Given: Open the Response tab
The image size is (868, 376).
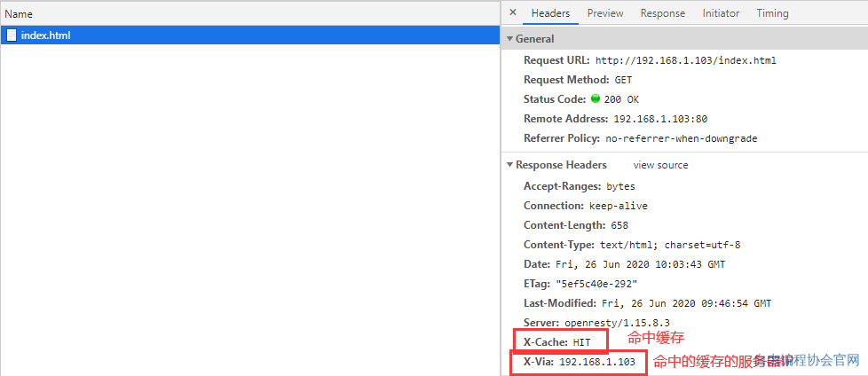Looking at the screenshot, I should [x=662, y=13].
